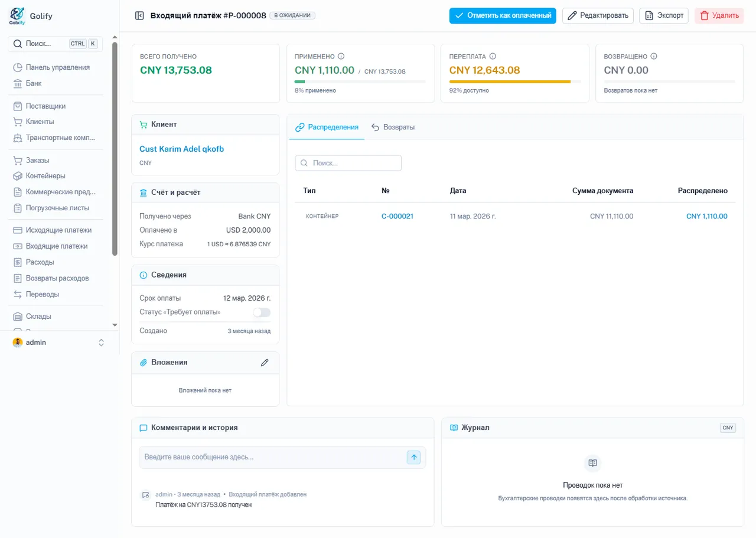Click distributed amount CNY 1,110.00 link
This screenshot has height=538, width=756.
[x=707, y=216]
